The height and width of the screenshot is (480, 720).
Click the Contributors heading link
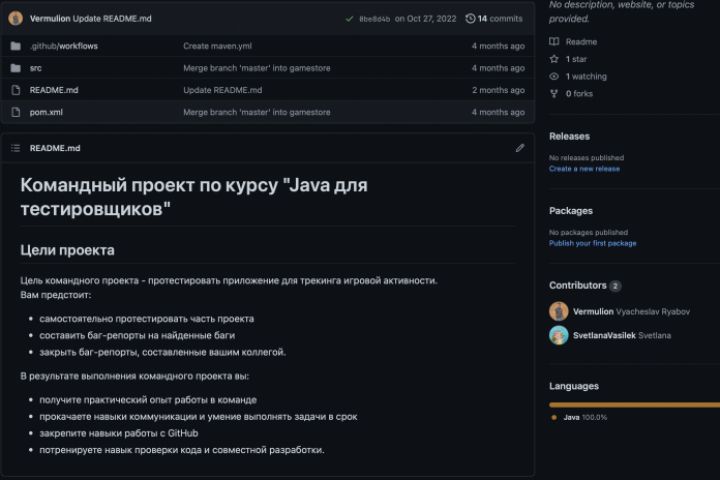click(x=578, y=285)
